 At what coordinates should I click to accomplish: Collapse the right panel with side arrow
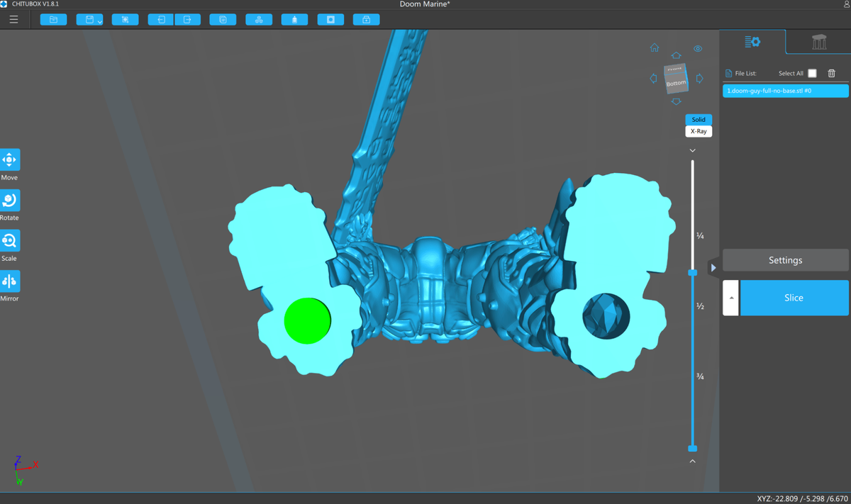point(713,267)
